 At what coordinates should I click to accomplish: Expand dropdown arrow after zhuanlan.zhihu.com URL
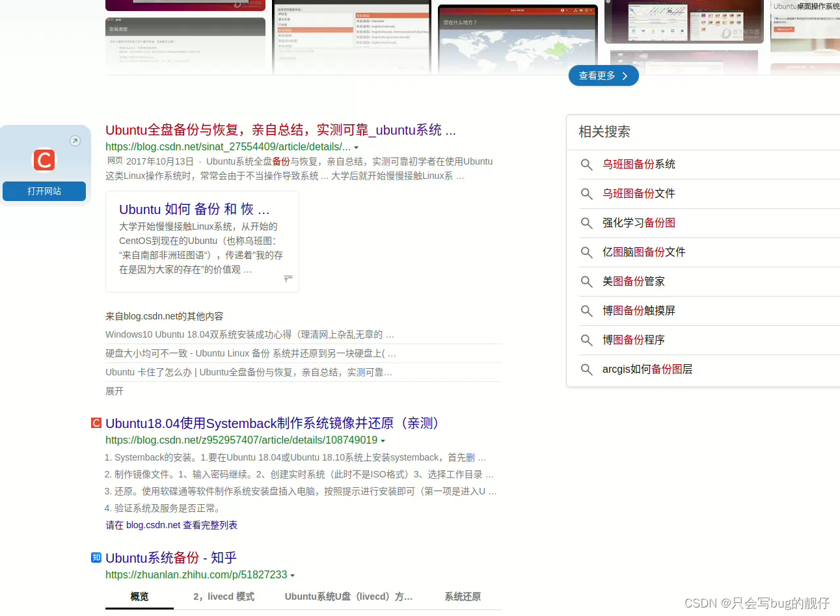click(292, 576)
